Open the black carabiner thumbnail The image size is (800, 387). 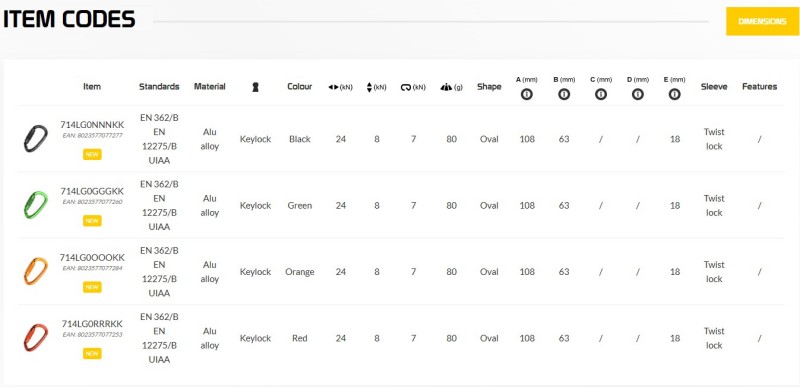(35, 138)
